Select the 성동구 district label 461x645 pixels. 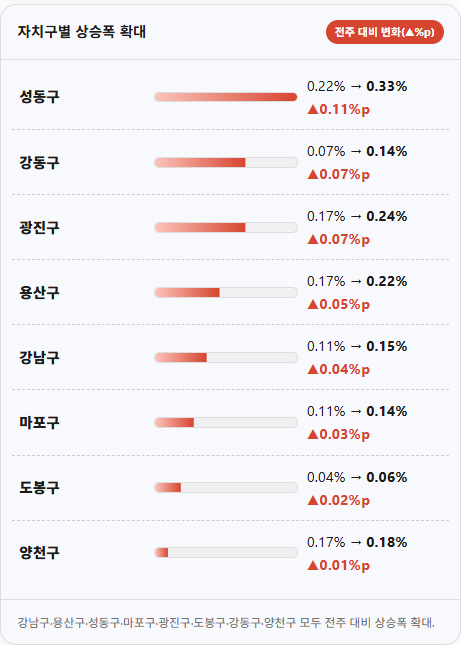[39, 97]
